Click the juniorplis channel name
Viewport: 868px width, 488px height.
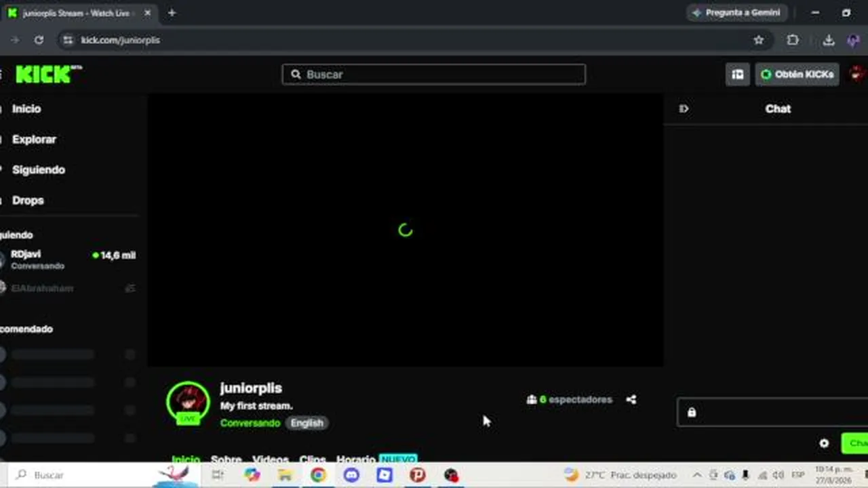pos(251,388)
